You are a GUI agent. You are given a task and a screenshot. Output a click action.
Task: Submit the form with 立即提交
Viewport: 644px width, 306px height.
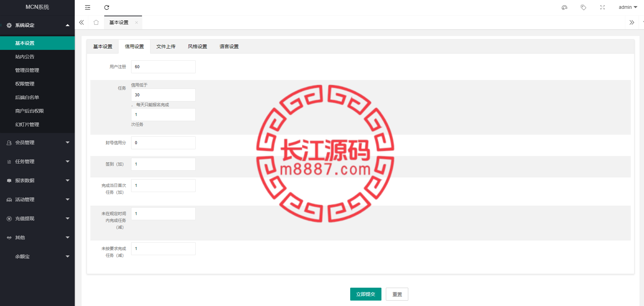(x=365, y=294)
